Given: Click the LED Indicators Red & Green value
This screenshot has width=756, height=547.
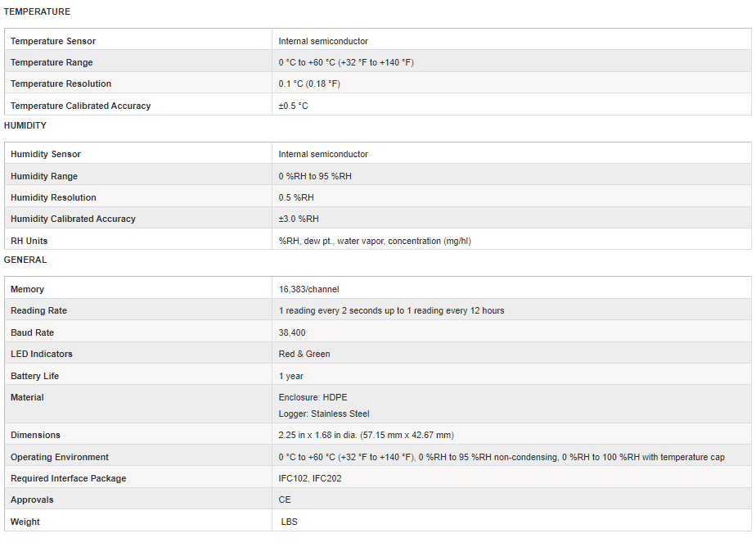Looking at the screenshot, I should click(x=304, y=354).
